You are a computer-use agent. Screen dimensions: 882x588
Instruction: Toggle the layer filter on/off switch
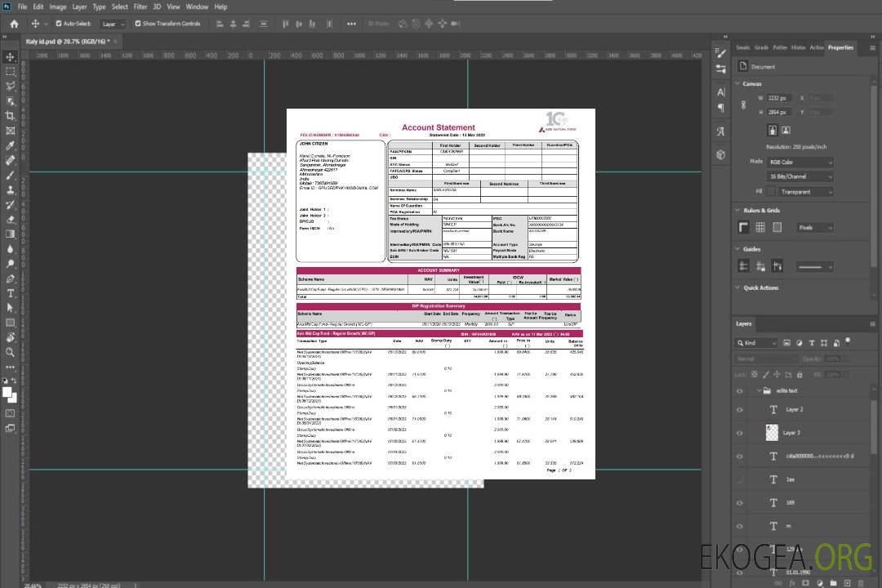pos(848,341)
